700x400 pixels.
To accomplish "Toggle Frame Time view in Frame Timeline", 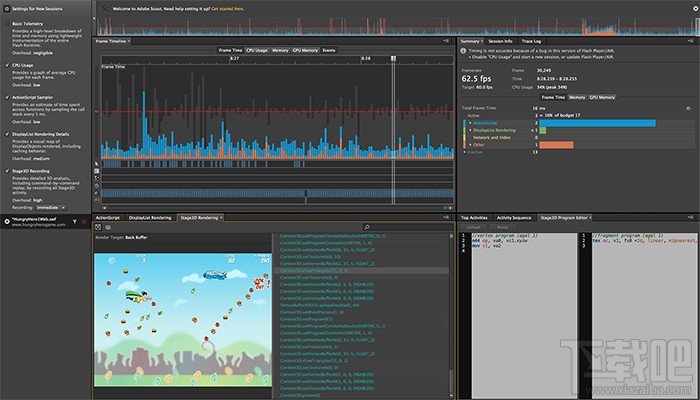I will pyautogui.click(x=231, y=50).
